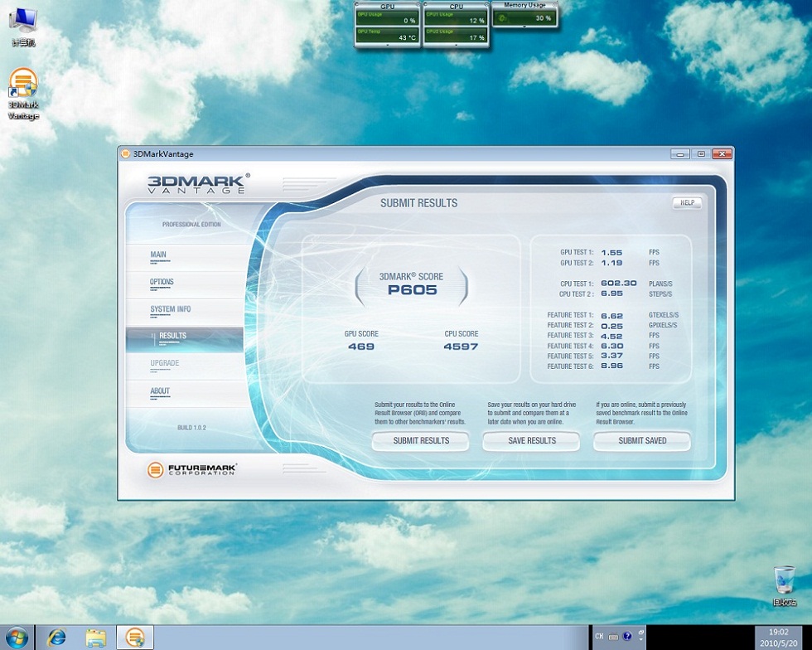Open the Recycle Bin on the desktop
Image resolution: width=812 pixels, height=650 pixels.
785,585
